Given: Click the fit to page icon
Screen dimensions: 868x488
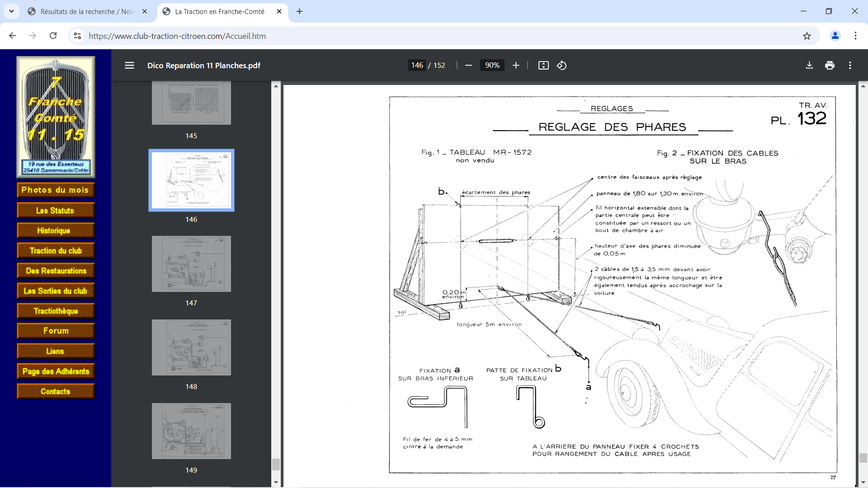Looking at the screenshot, I should point(543,66).
